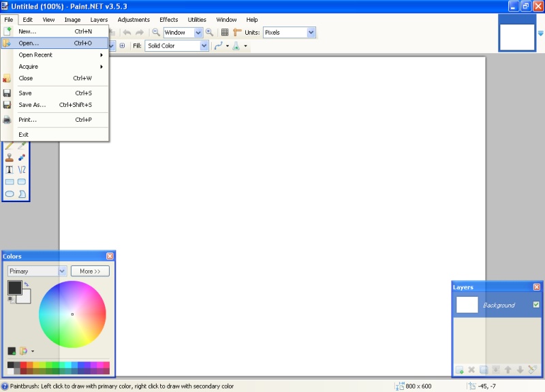
Task: Click the More button in Colors window
Action: pyautogui.click(x=89, y=270)
